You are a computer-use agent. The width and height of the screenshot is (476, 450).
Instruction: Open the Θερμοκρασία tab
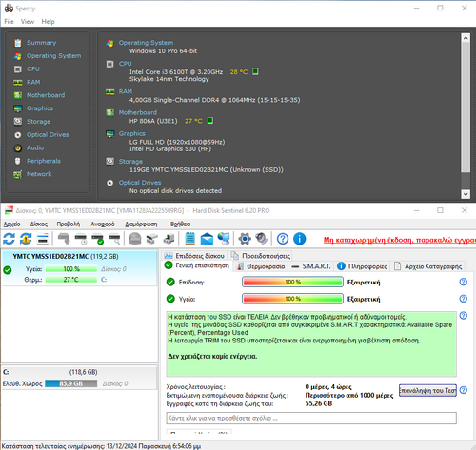pyautogui.click(x=262, y=266)
